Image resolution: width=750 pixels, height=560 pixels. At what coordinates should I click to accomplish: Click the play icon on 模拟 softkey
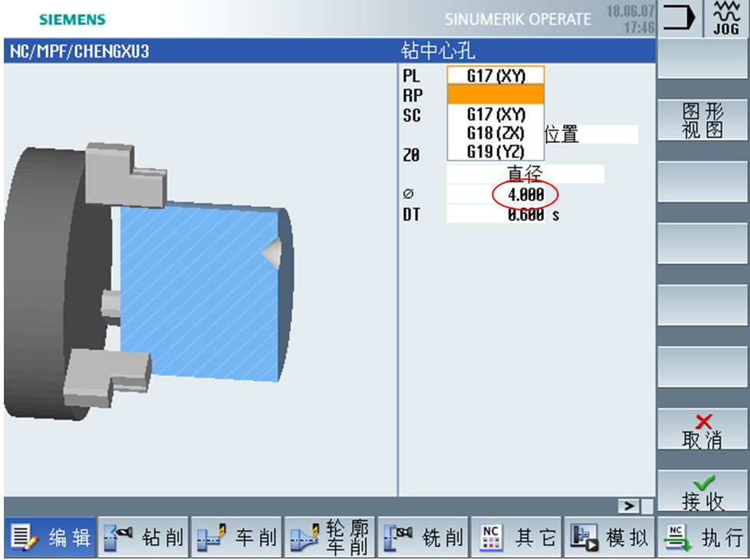584,538
